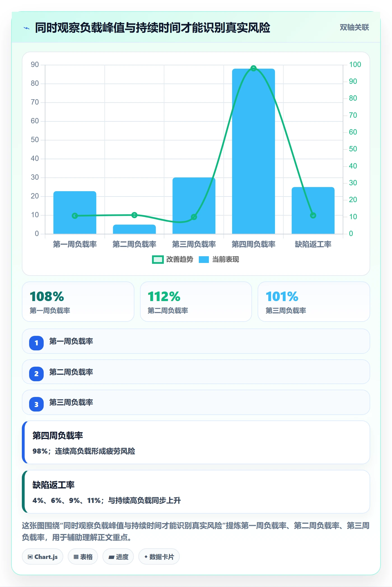Image resolution: width=392 pixels, height=587 pixels.
Task: Select list row 第二周负载率
Action: pos(196,372)
